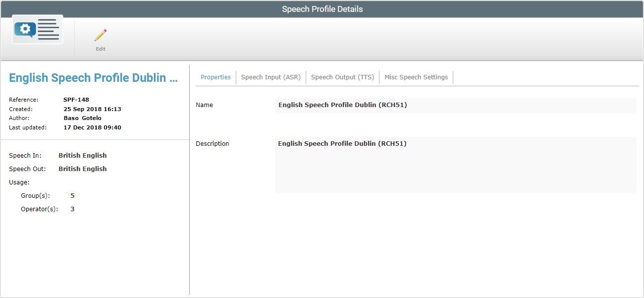This screenshot has height=298, width=644.
Task: Open the Speech Input (ASR) tab
Action: (x=271, y=77)
